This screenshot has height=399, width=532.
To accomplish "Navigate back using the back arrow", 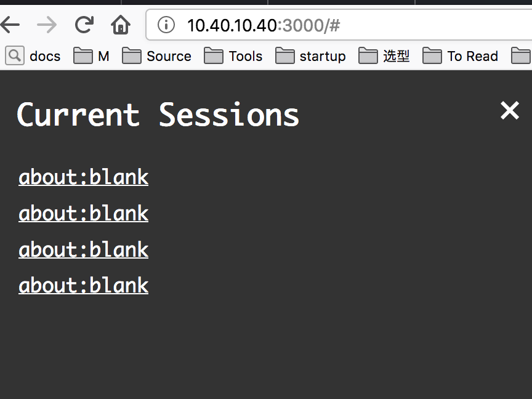I will [10, 25].
